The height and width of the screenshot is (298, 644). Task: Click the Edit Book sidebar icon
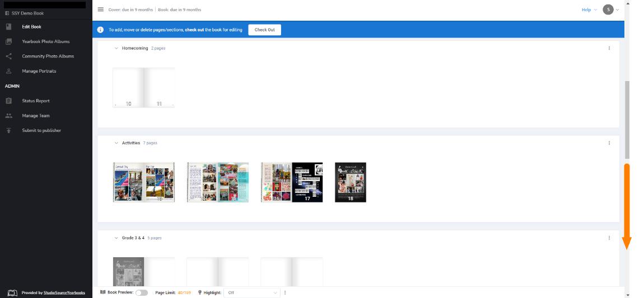8,27
